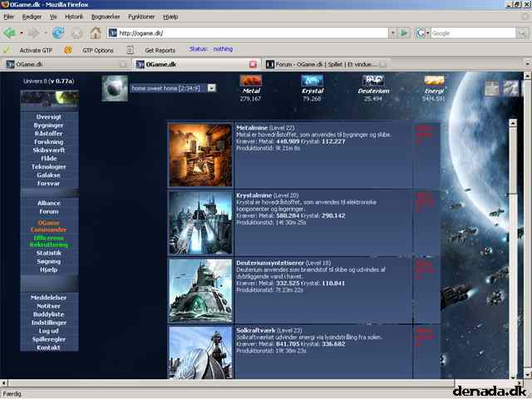Screen dimensions: 532x399
Task: Click the green Go arrow beside the URL bar
Action: 404,33
